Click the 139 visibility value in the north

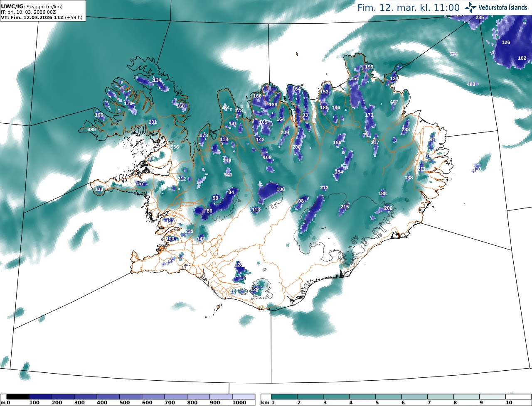point(273,105)
